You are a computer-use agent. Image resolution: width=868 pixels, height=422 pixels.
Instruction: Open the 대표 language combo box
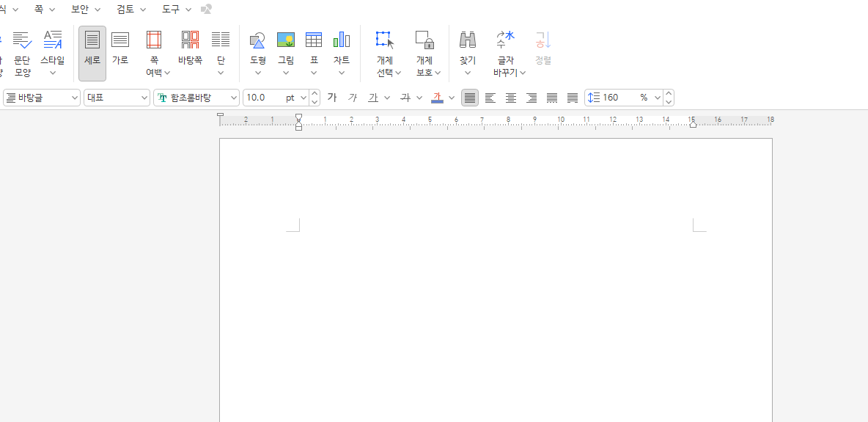click(117, 98)
